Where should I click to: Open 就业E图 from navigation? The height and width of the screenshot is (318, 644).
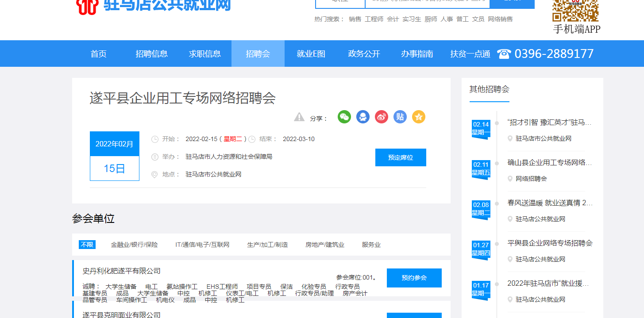(x=311, y=54)
